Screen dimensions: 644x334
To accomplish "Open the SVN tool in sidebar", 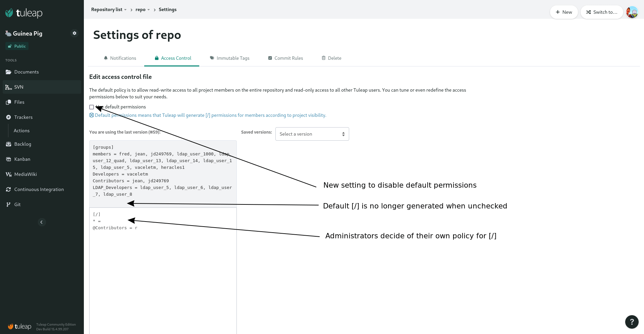I will pos(42,87).
